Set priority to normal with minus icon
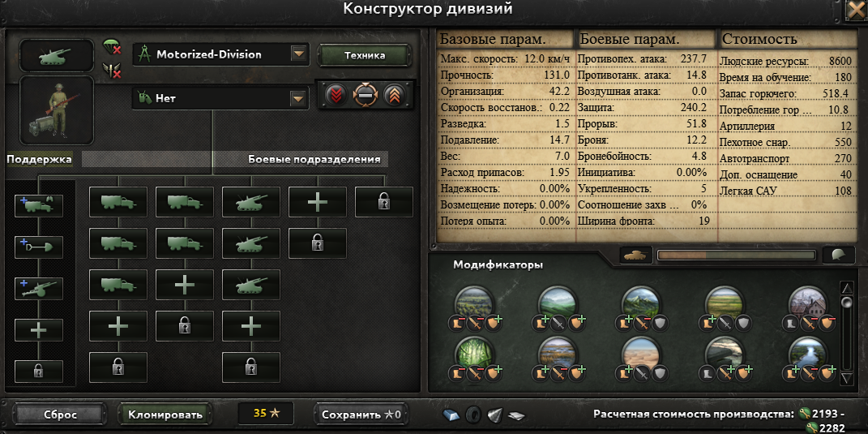The image size is (868, 434). 366,95
